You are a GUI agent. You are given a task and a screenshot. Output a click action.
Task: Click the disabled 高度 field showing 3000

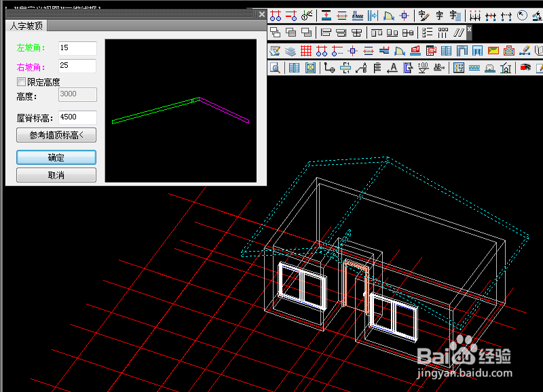(x=77, y=94)
